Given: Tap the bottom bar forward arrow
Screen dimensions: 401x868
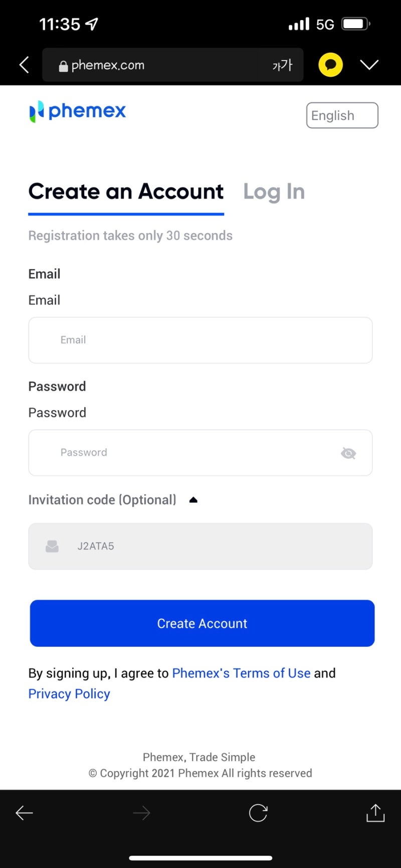Looking at the screenshot, I should pos(141,813).
